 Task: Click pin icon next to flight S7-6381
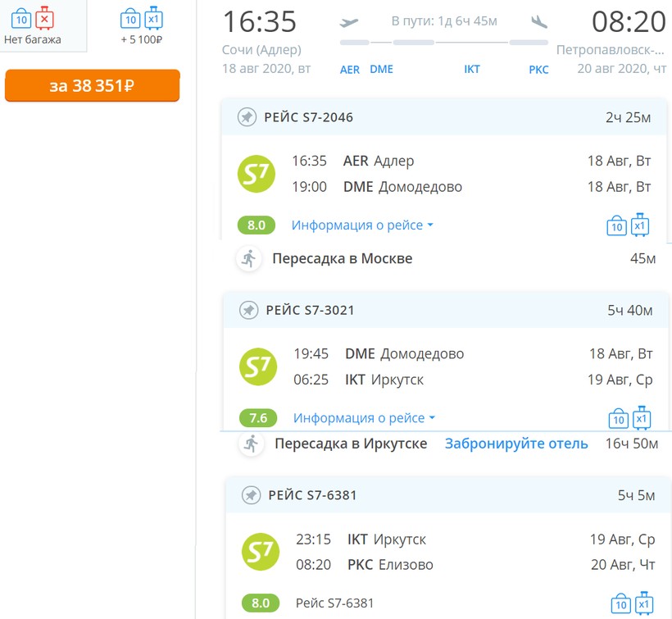click(251, 495)
